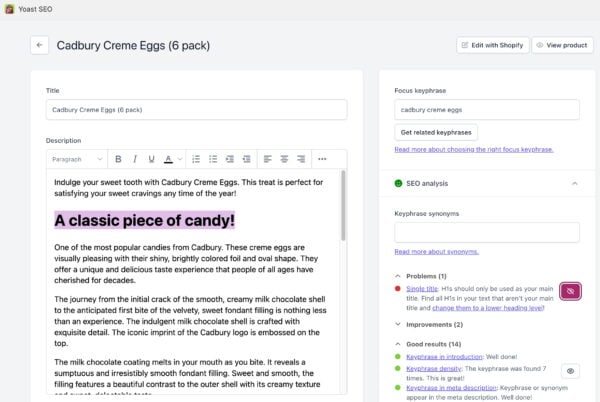Insert a numbered list in the description
This screenshot has width=600, height=402.
click(212, 159)
